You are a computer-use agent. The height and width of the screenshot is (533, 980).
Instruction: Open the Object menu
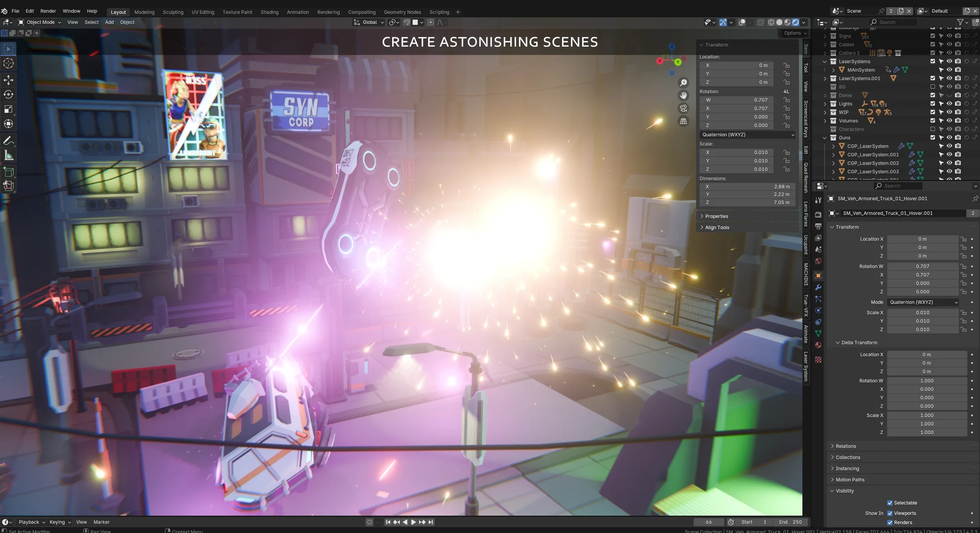(128, 22)
